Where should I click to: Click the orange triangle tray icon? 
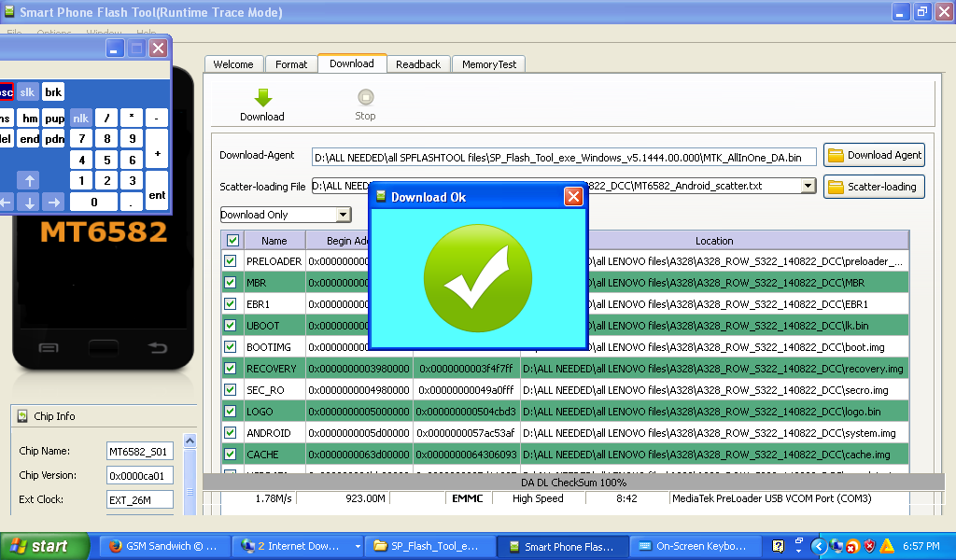(x=887, y=546)
